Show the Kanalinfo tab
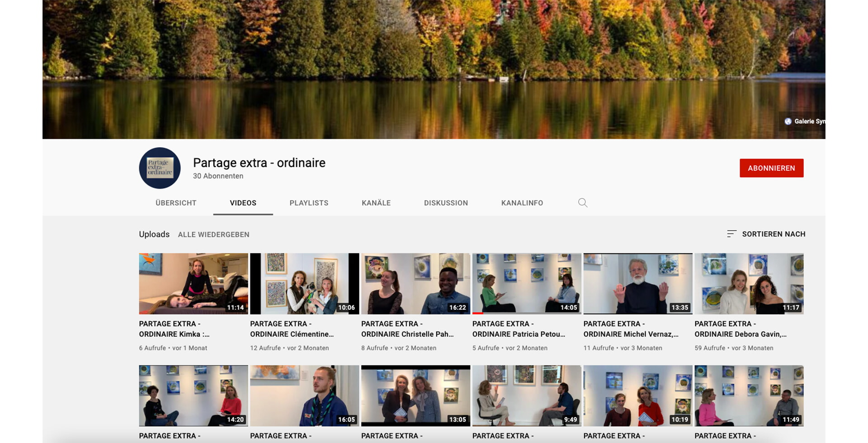 pyautogui.click(x=522, y=203)
